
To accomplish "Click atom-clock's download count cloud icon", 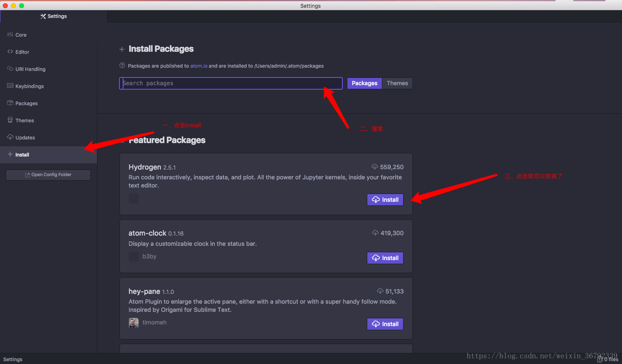I will click(375, 233).
